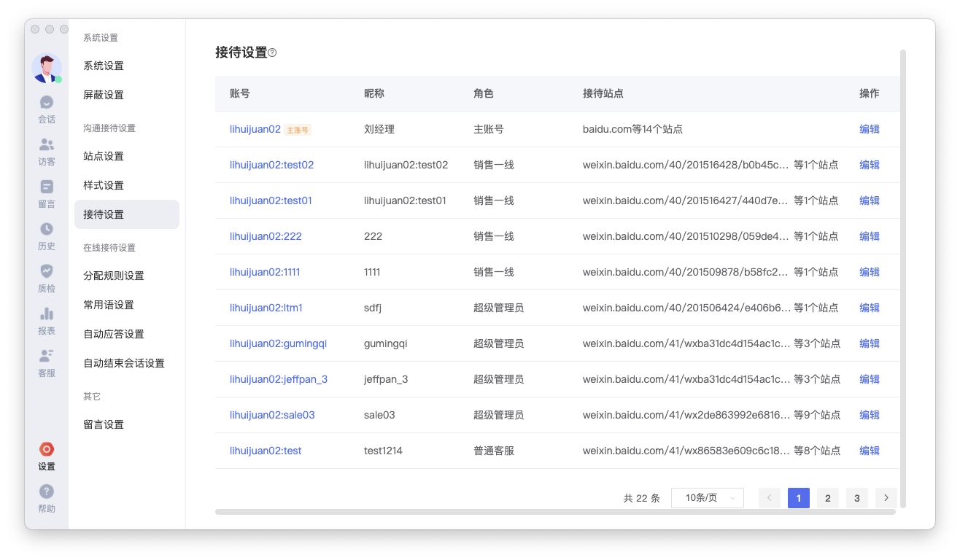Open the 10条/页 page size dropdown
Screen dimensions: 960x560
click(x=708, y=498)
